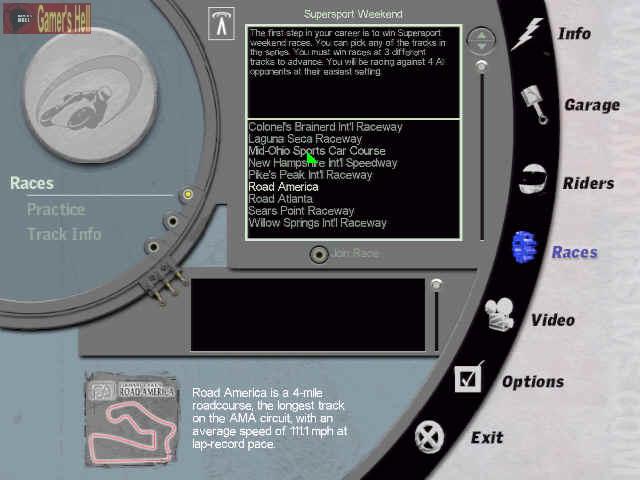Select the Practice radio button on the dial
The height and width of the screenshot is (480, 640).
172,221
